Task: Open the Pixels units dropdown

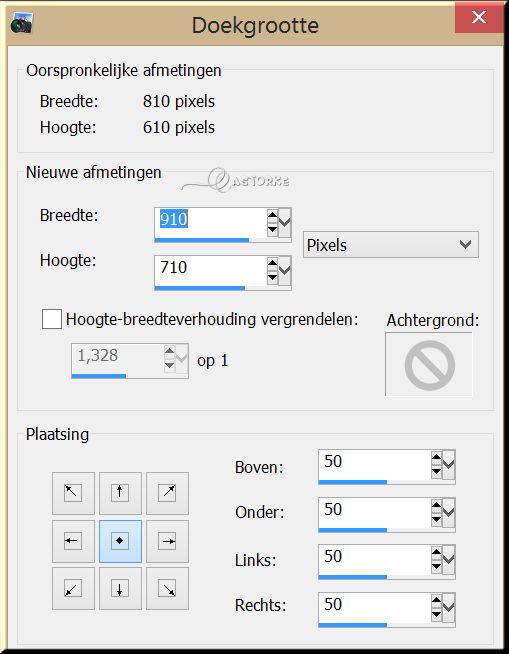Action: click(x=391, y=244)
